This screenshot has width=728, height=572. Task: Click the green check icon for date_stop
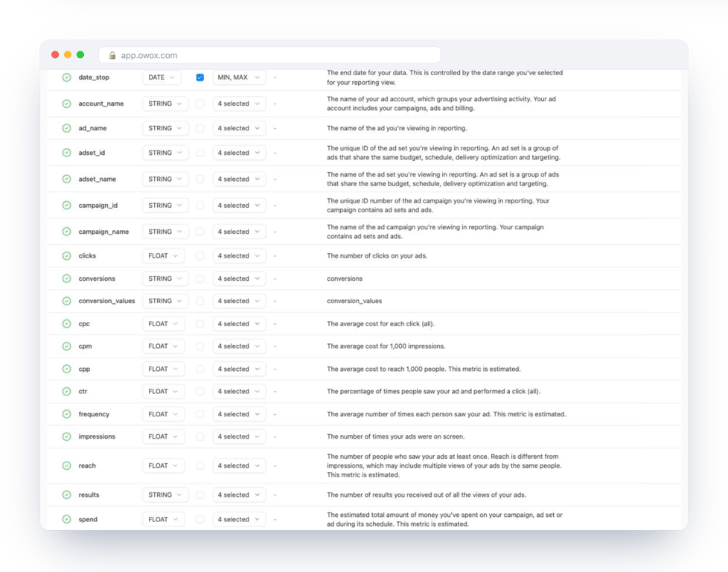(x=66, y=77)
